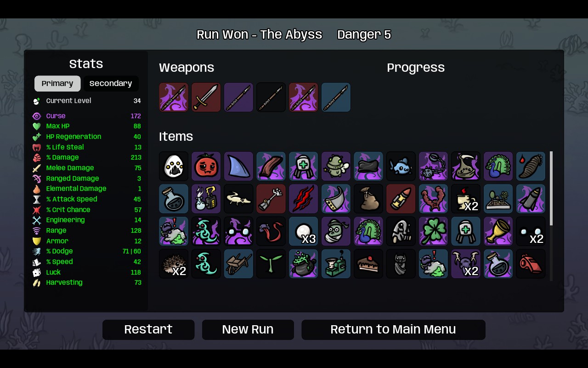Click the blue shark fin item
The width and height of the screenshot is (588, 368).
238,166
